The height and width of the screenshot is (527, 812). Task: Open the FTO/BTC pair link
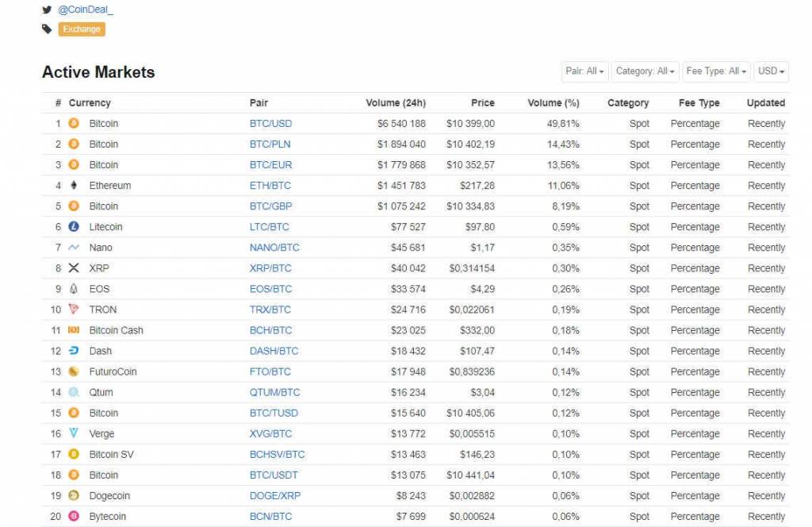pos(270,371)
